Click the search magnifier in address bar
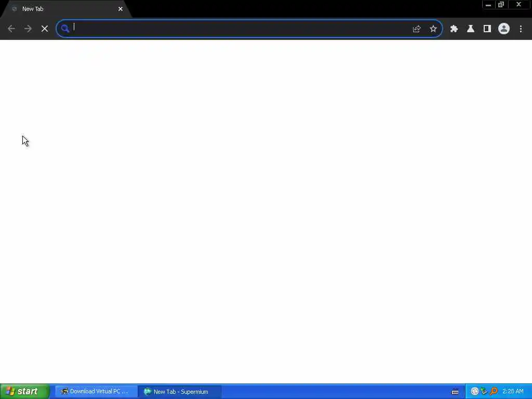This screenshot has height=399, width=532. pyautogui.click(x=65, y=29)
